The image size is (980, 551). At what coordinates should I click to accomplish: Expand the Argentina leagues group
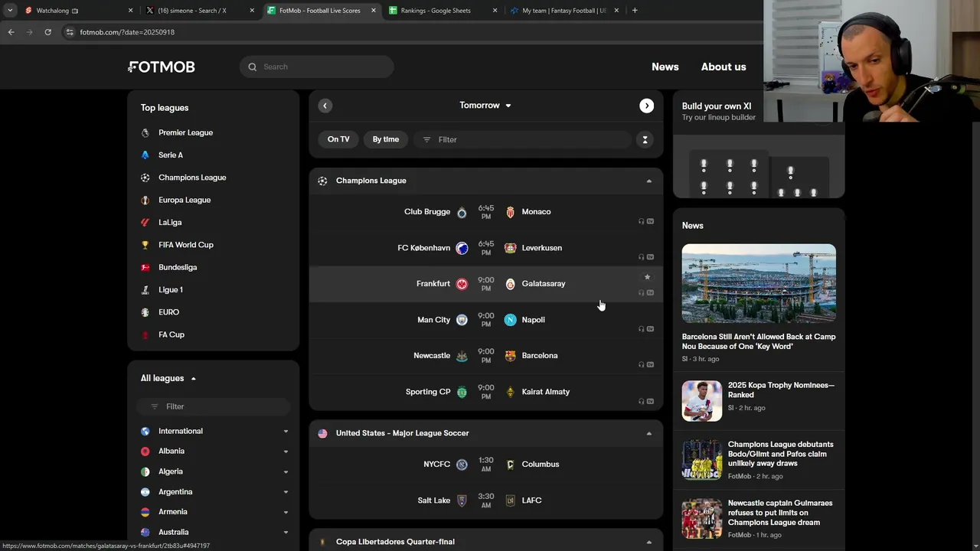click(x=286, y=492)
